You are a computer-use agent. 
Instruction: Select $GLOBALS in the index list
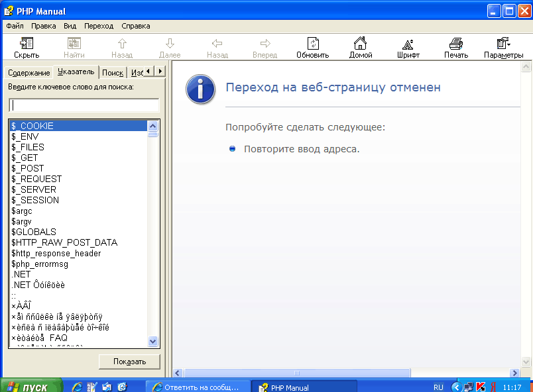point(78,232)
